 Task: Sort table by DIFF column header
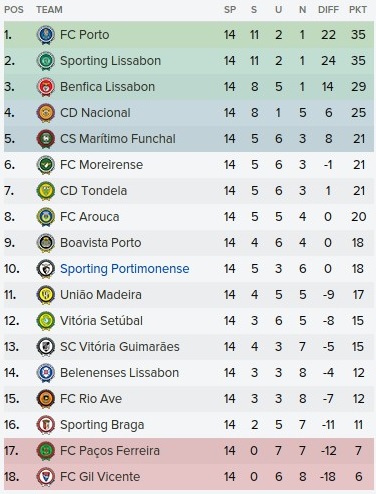click(x=328, y=10)
